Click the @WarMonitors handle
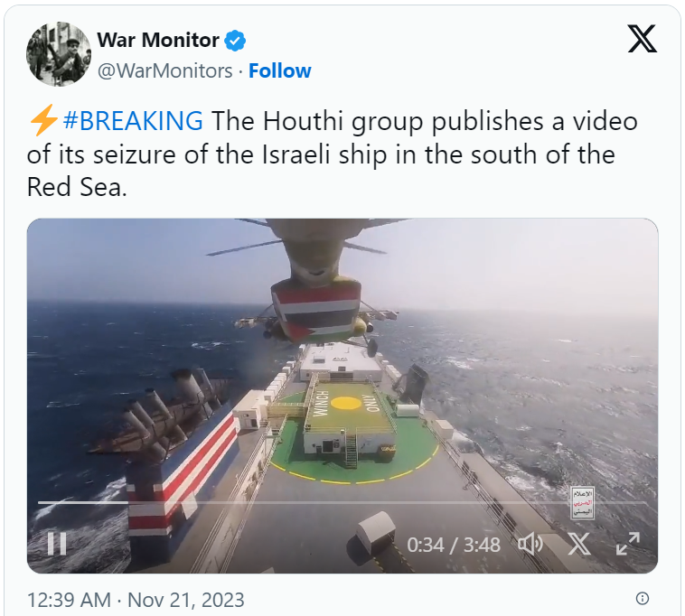 click(164, 70)
